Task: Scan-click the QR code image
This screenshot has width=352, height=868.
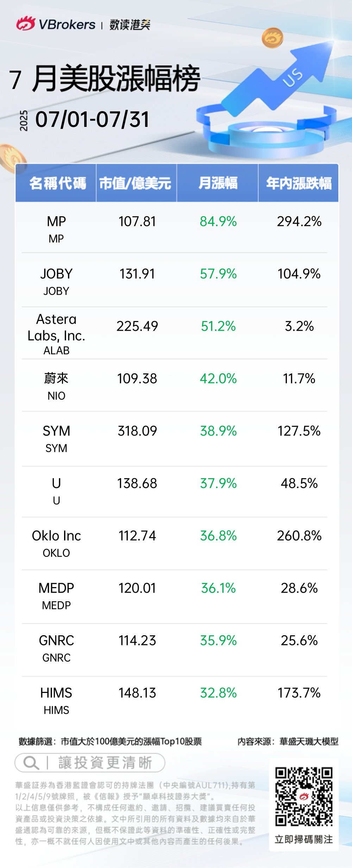Action: 304,796
